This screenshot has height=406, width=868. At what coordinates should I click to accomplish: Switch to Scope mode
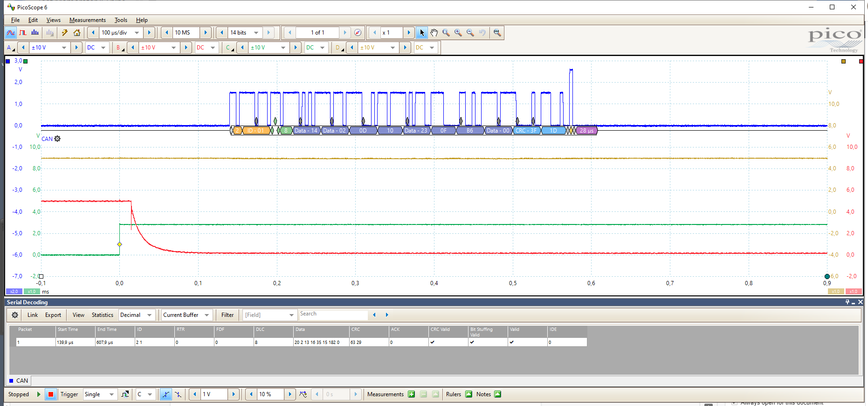coord(11,33)
